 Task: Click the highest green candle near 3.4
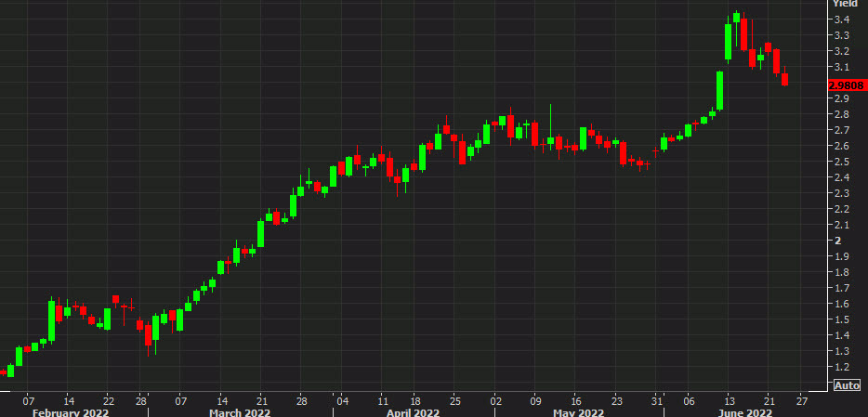coord(736,18)
